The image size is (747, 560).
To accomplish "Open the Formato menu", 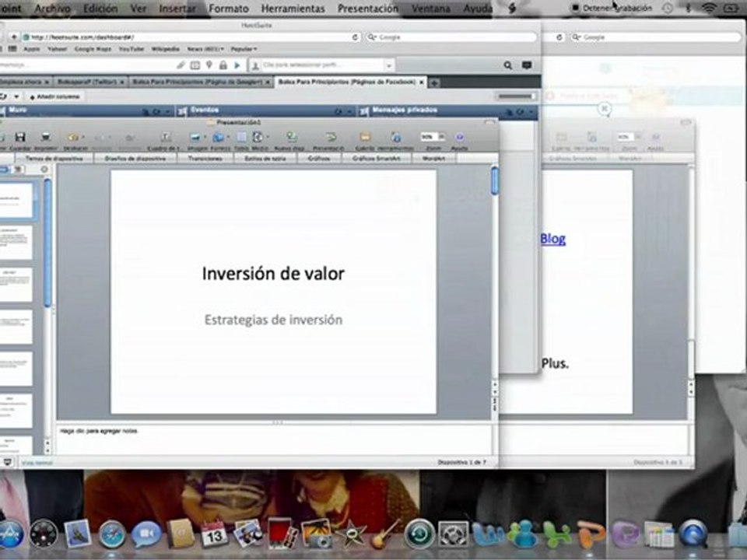I will [229, 9].
